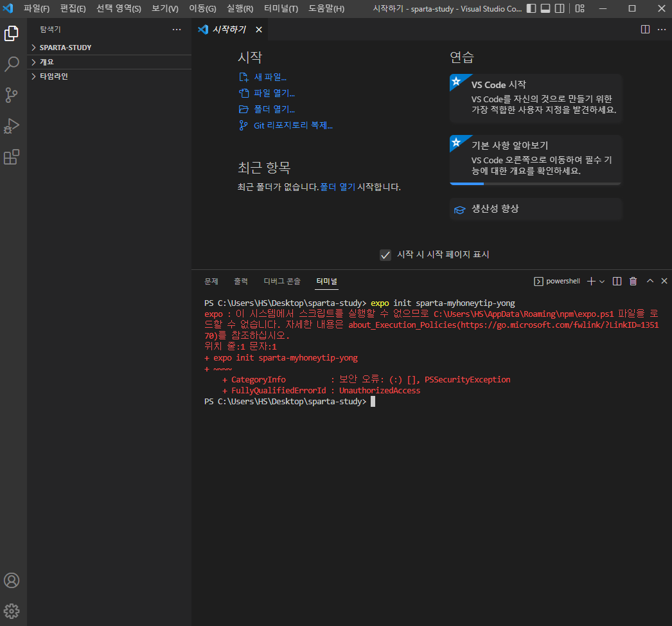Click 폴더 열기 link under 최근 항목
Viewport: 672px width, 626px height.
[338, 187]
